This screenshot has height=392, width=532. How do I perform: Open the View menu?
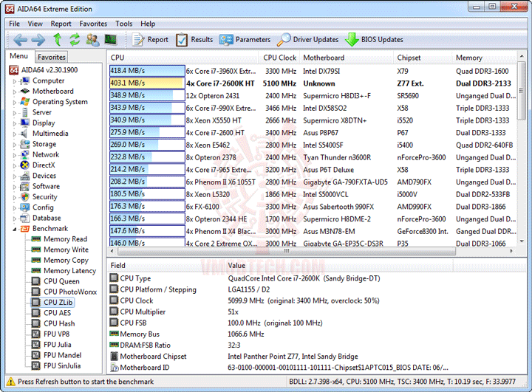click(x=35, y=24)
